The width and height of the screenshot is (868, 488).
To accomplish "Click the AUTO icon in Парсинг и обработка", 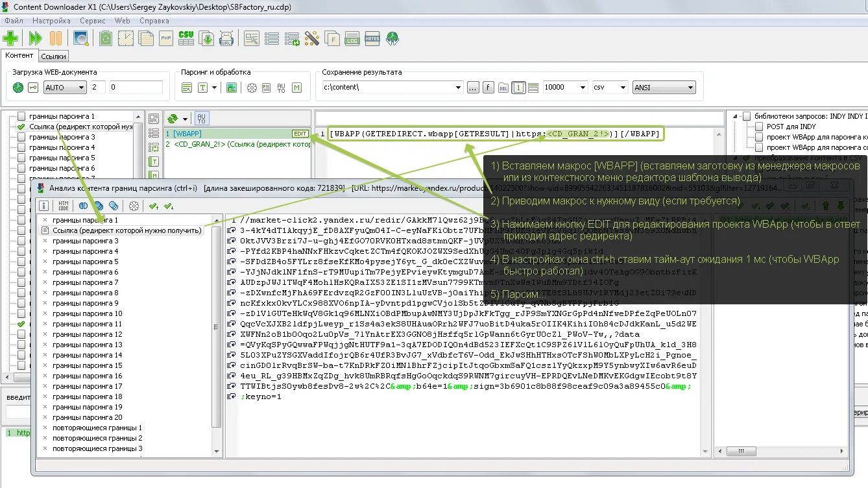I will coord(282,88).
